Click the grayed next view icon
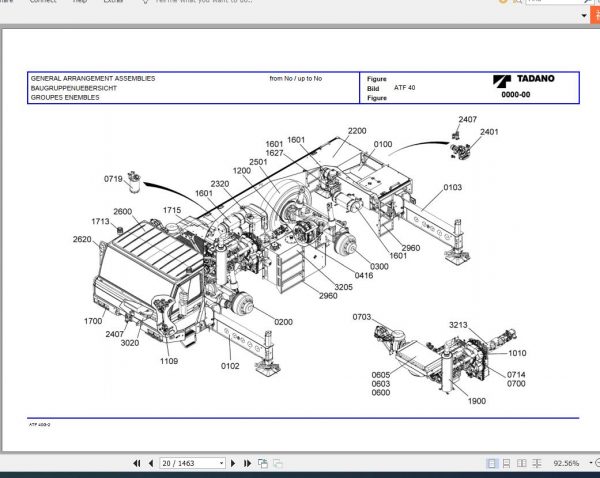The height and width of the screenshot is (478, 600). 278,463
